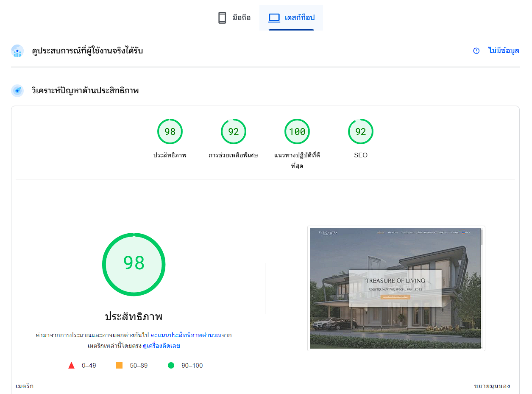Open the ดูเครื่องคิดเลข calculator link
This screenshot has height=394, width=532.
[x=162, y=346]
